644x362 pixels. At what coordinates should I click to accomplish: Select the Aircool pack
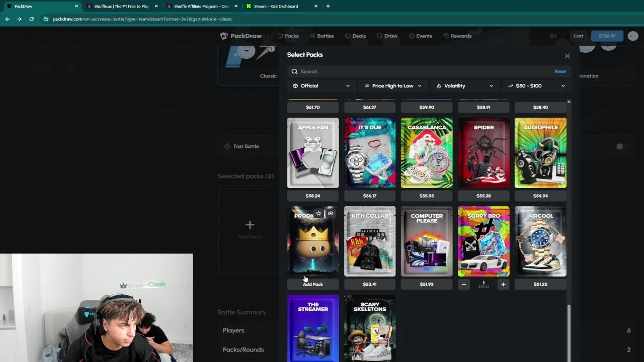click(540, 241)
